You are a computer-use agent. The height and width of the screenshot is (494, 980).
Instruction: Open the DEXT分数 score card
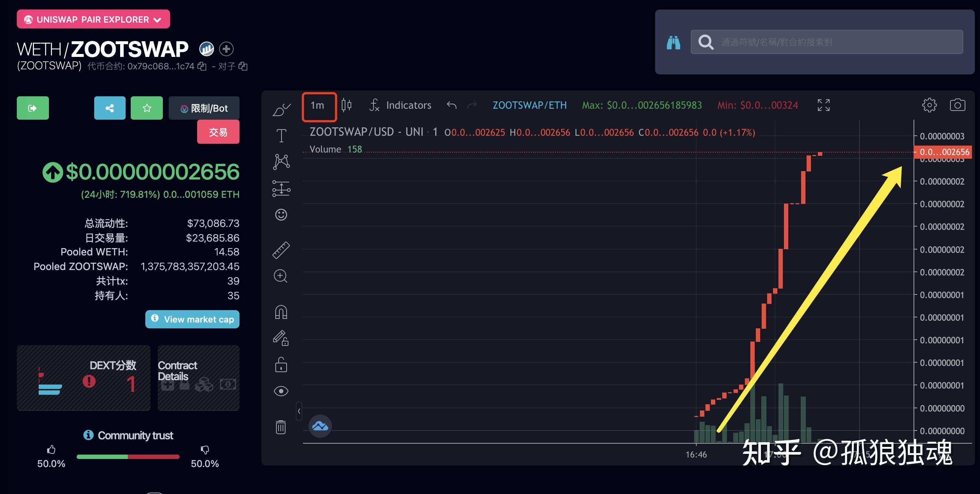point(83,378)
